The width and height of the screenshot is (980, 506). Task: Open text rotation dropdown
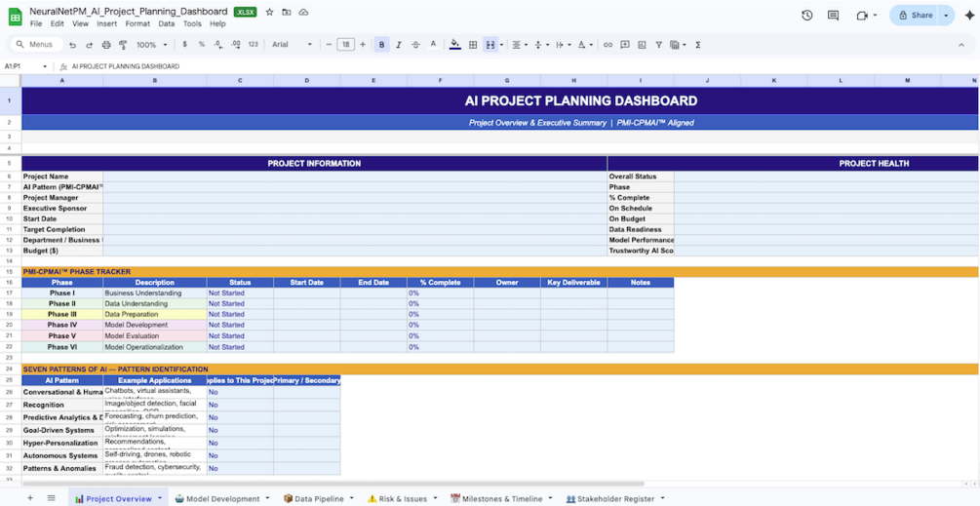(584, 45)
